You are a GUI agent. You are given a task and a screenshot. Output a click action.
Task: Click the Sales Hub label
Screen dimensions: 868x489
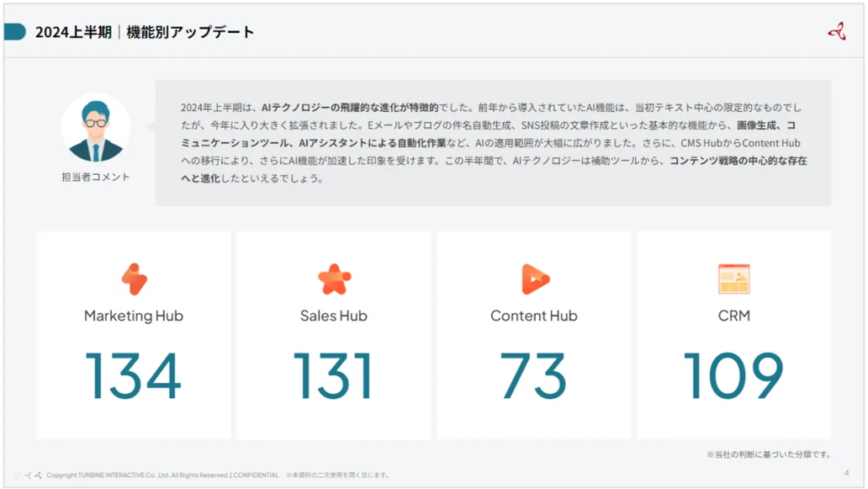pyautogui.click(x=334, y=316)
